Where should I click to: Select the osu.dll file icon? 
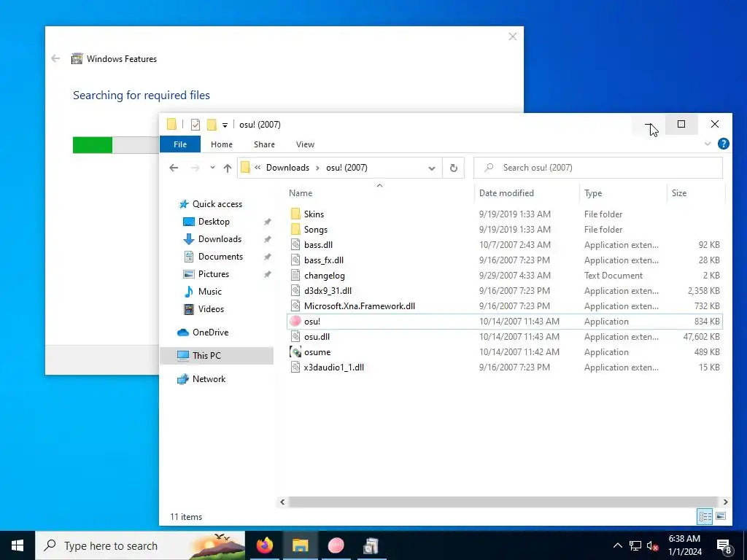pos(295,337)
